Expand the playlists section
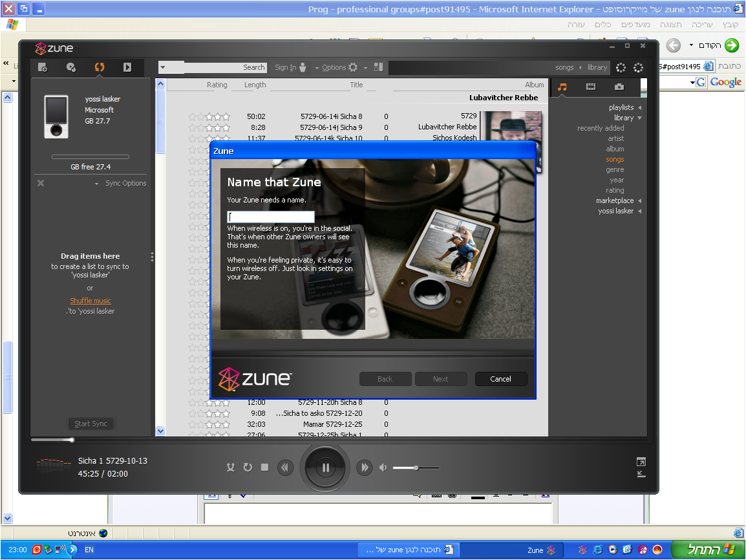The height and width of the screenshot is (560, 746). [x=639, y=107]
